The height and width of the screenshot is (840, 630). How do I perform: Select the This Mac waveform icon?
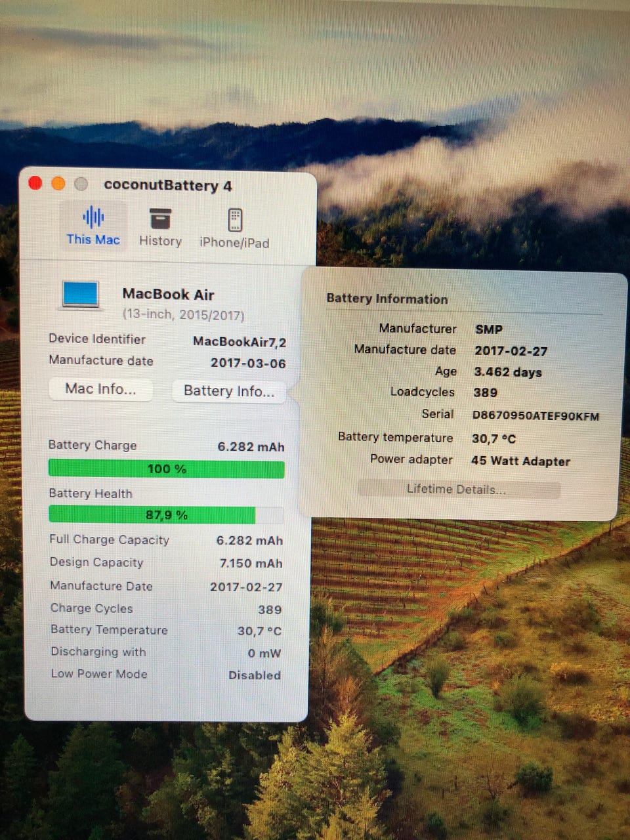pyautogui.click(x=93, y=217)
